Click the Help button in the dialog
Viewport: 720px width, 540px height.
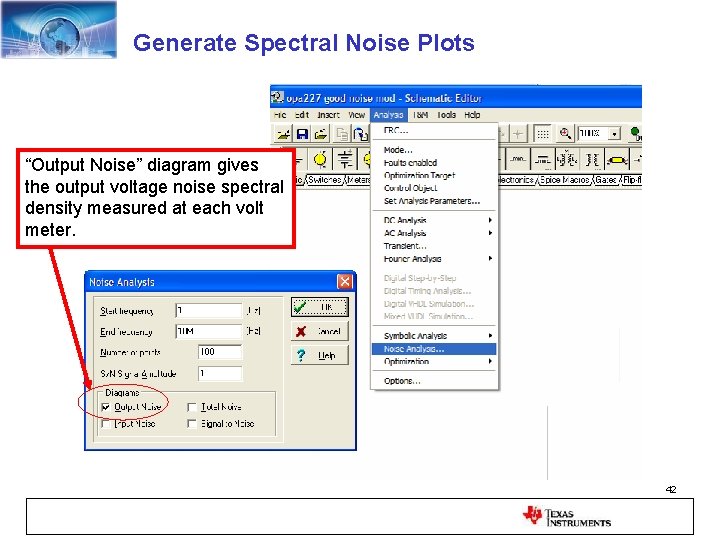click(320, 355)
